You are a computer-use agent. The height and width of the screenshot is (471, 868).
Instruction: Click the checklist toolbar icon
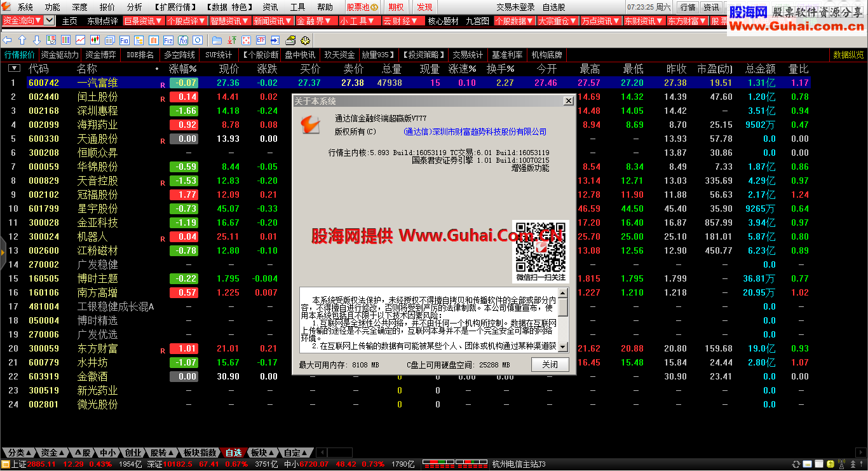tap(51, 40)
